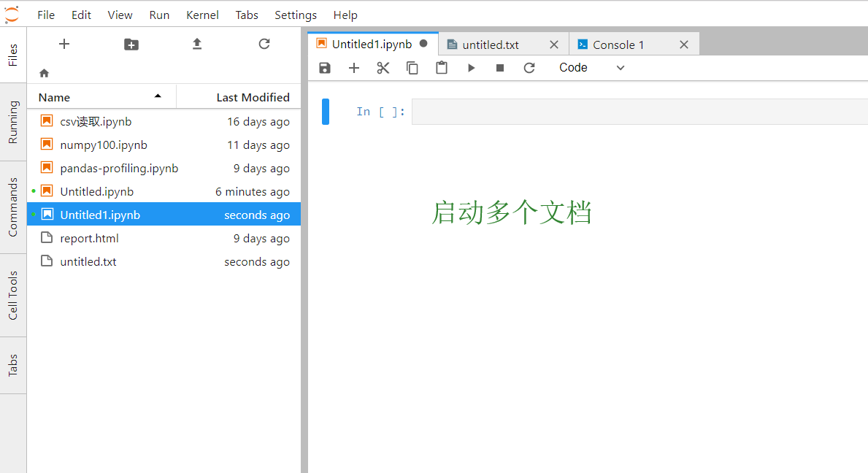Open the Help menu

[345, 15]
